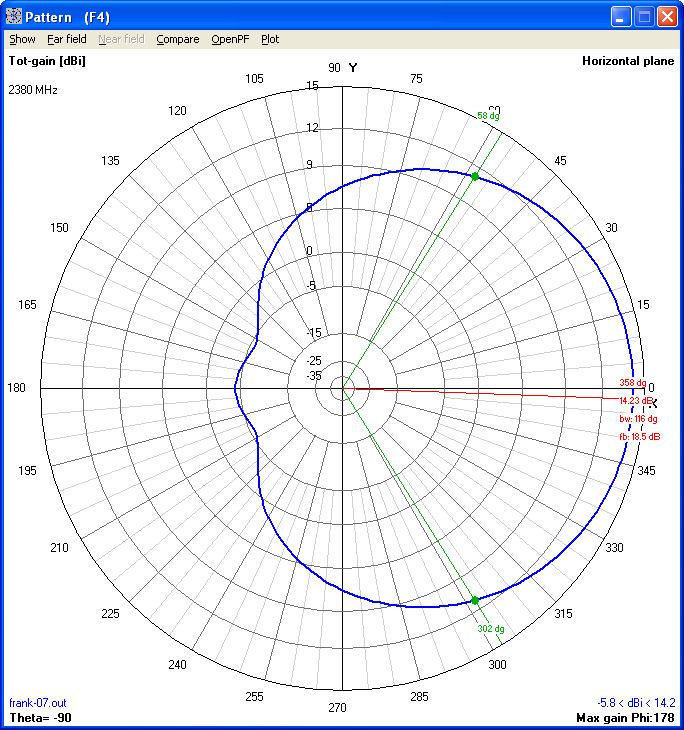Minimize the Pattern window
The width and height of the screenshot is (684, 730).
coord(622,16)
